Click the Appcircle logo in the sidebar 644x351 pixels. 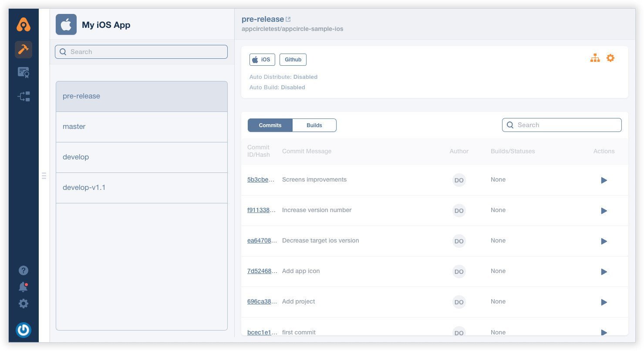24,25
